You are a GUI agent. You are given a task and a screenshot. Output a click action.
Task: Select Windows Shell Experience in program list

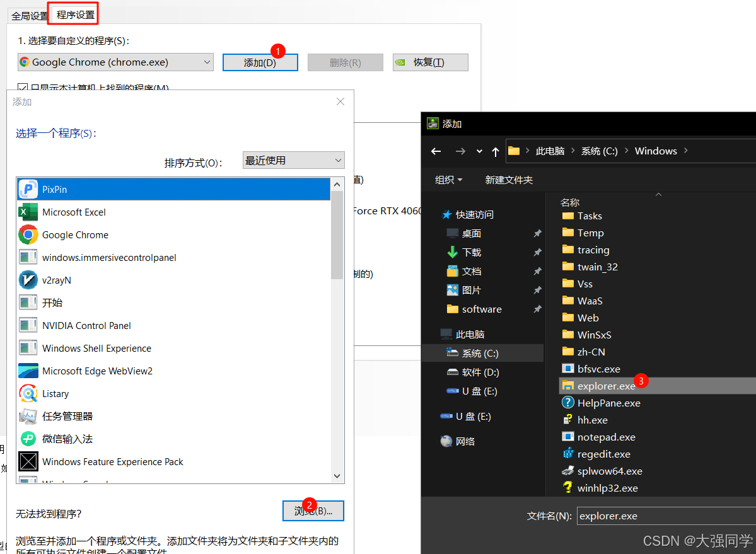pos(173,349)
